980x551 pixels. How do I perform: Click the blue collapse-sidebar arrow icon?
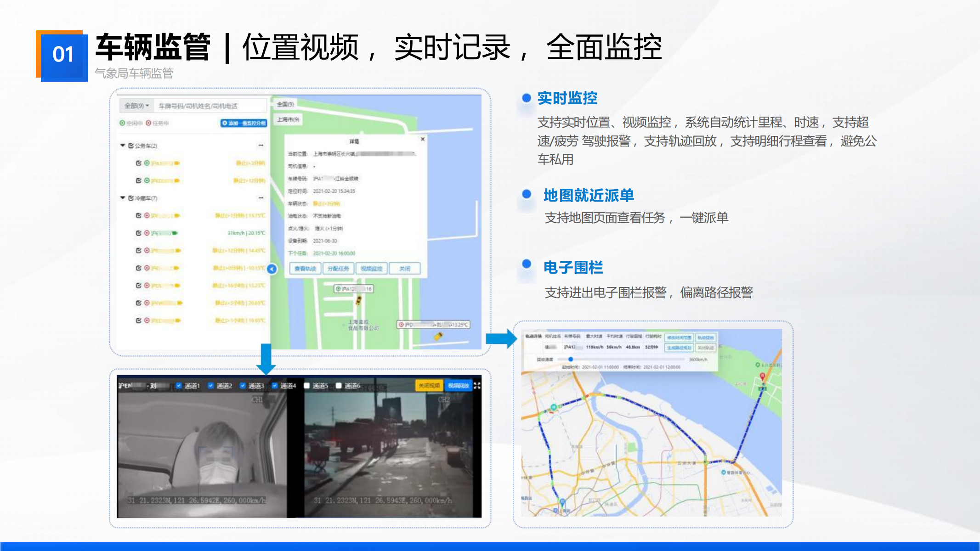point(272,269)
